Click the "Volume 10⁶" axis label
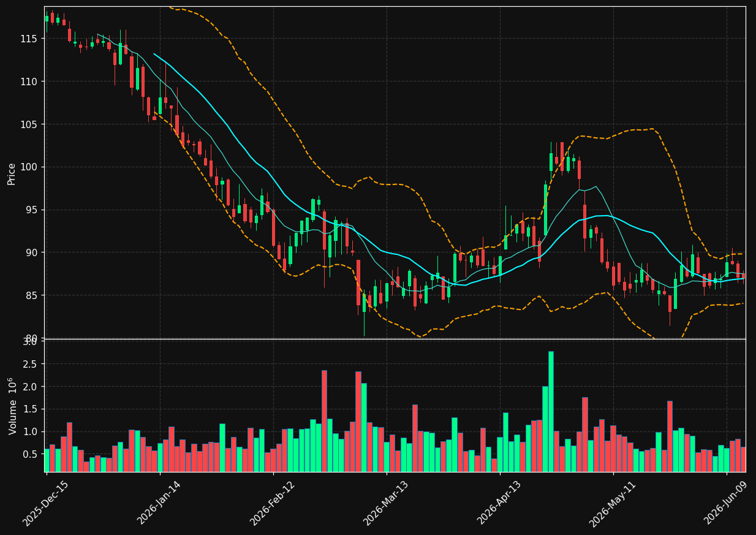This screenshot has width=756, height=535. [12, 406]
